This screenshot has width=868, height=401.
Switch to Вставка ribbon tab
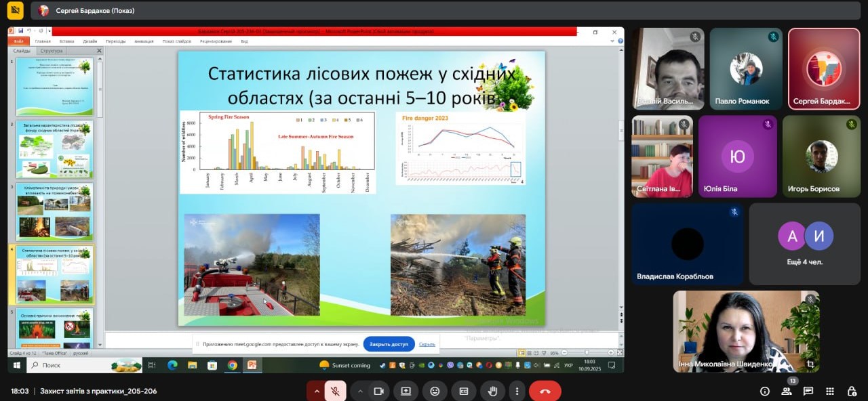(x=66, y=41)
